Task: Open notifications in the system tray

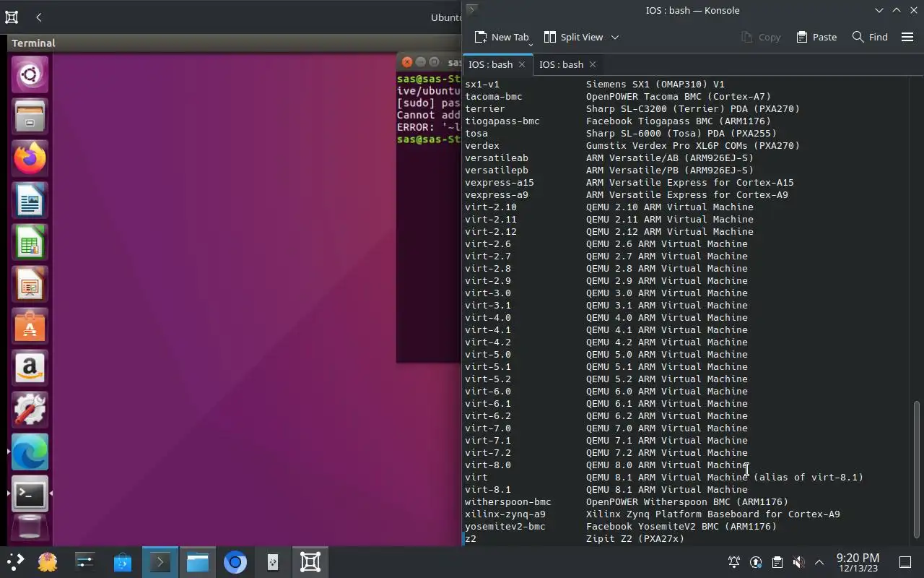Action: (x=734, y=562)
